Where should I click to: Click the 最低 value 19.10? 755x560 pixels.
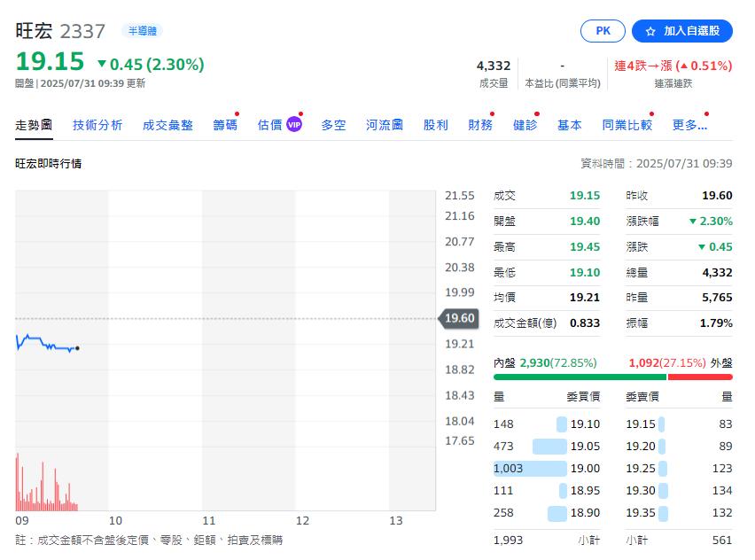pos(585,273)
